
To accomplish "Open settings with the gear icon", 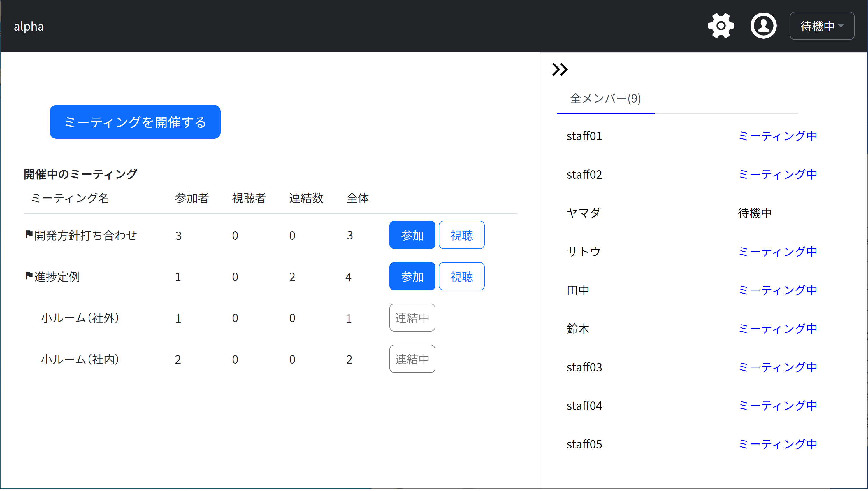I will click(x=721, y=26).
